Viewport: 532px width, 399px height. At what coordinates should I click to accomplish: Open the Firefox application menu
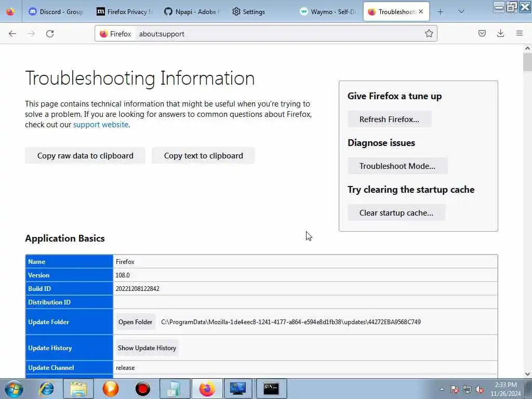click(x=520, y=33)
